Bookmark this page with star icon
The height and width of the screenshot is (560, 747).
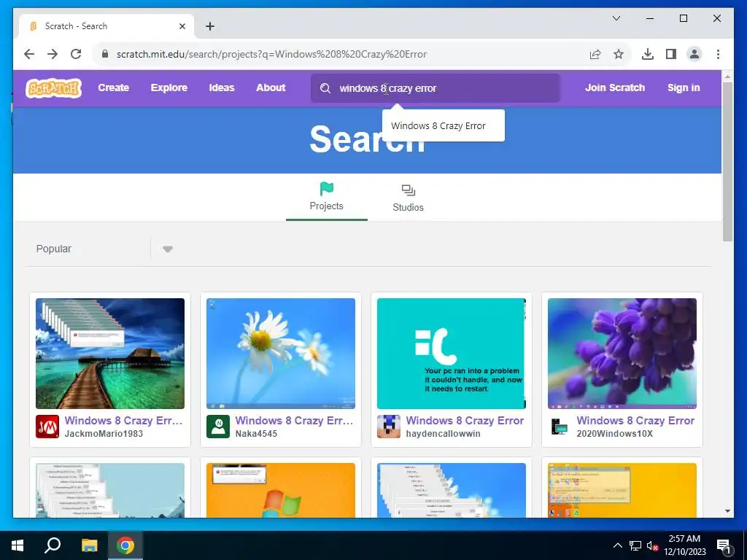click(619, 54)
